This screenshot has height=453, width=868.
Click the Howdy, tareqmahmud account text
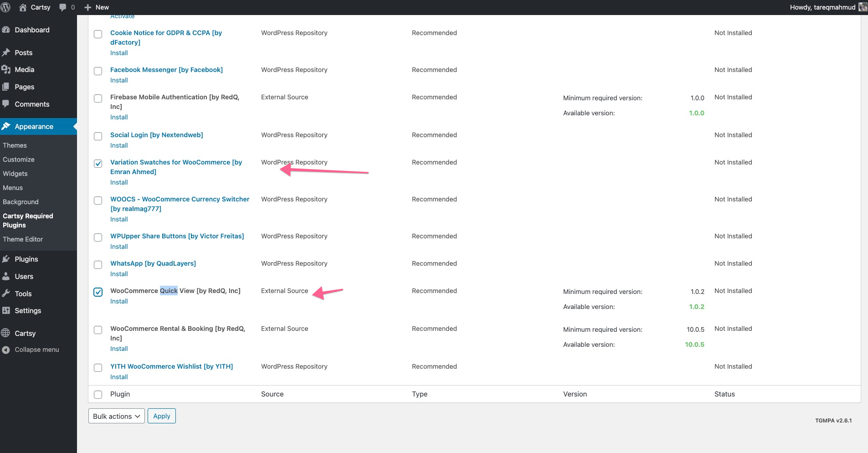click(822, 7)
